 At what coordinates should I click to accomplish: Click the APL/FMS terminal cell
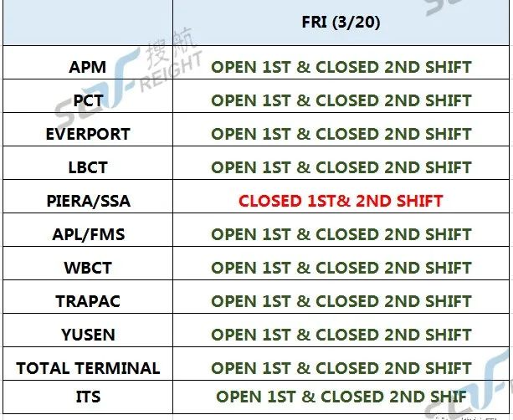click(88, 229)
